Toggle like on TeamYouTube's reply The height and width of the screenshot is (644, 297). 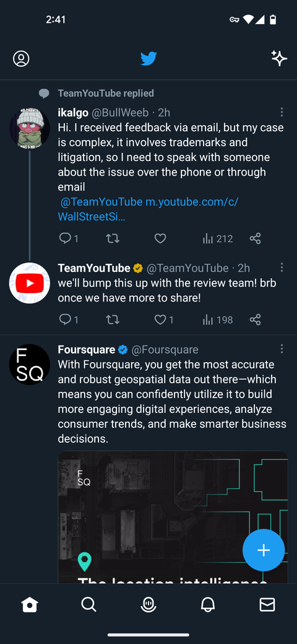[x=164, y=320]
